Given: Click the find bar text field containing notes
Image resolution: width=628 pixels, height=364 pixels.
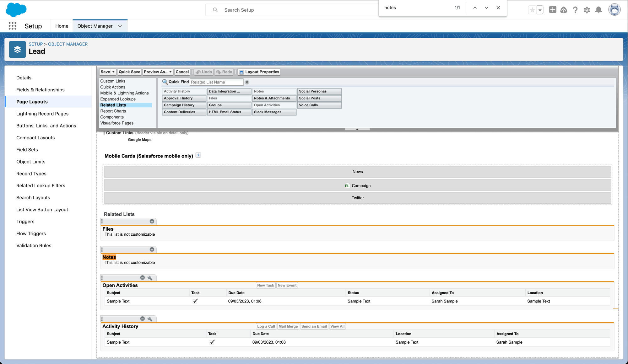Looking at the screenshot, I should coord(416,8).
